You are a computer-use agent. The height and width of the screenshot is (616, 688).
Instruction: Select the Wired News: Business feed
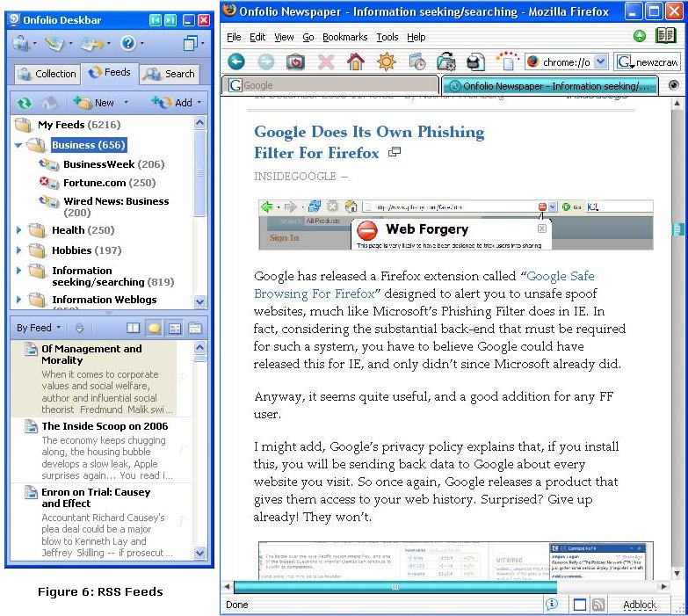pos(116,207)
